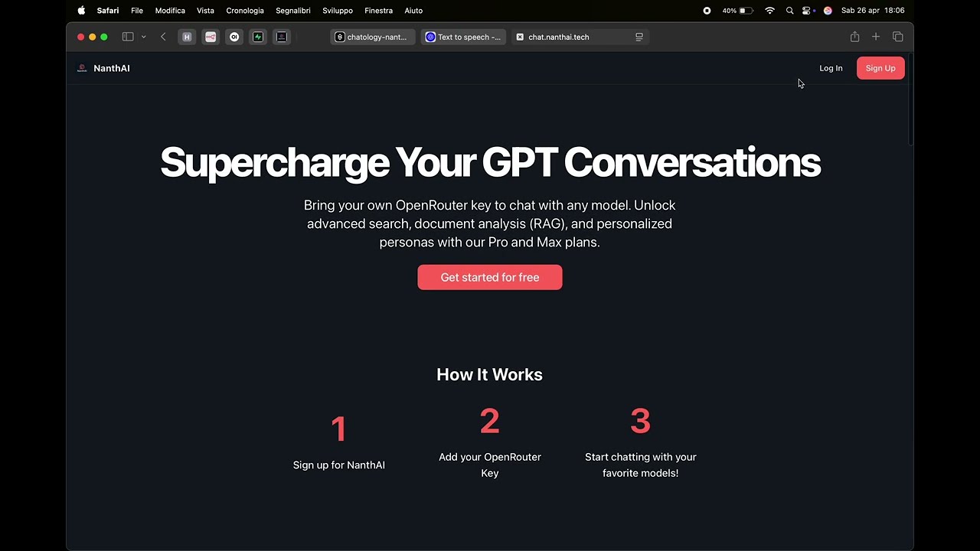
Task: Click the NanthAI logo icon
Action: [82, 68]
